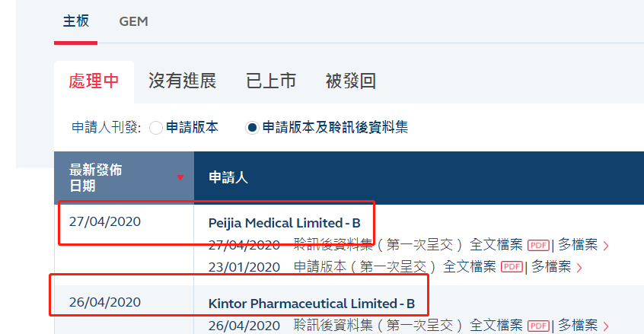
Task: Sort by 最新發佈日期 red arrow
Action: pyautogui.click(x=180, y=178)
